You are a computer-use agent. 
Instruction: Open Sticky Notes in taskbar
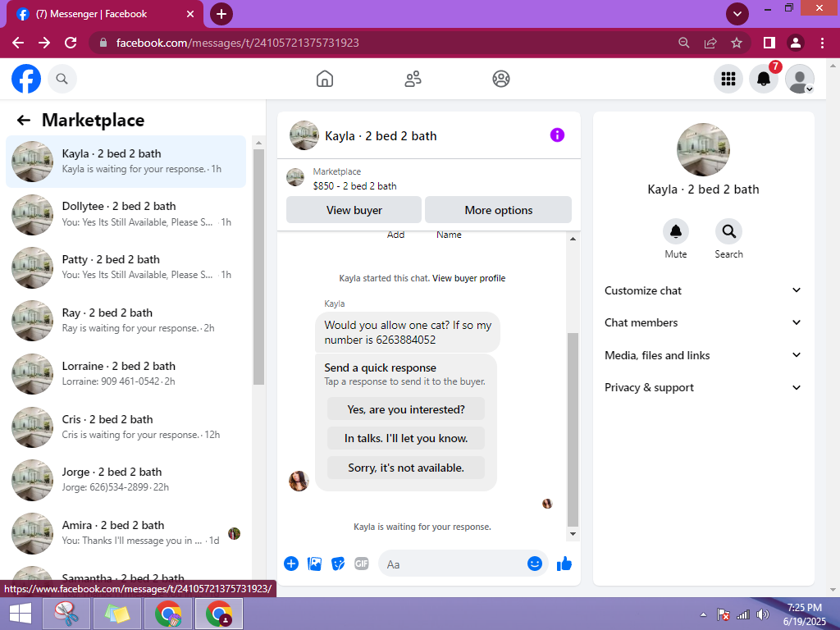click(x=117, y=614)
